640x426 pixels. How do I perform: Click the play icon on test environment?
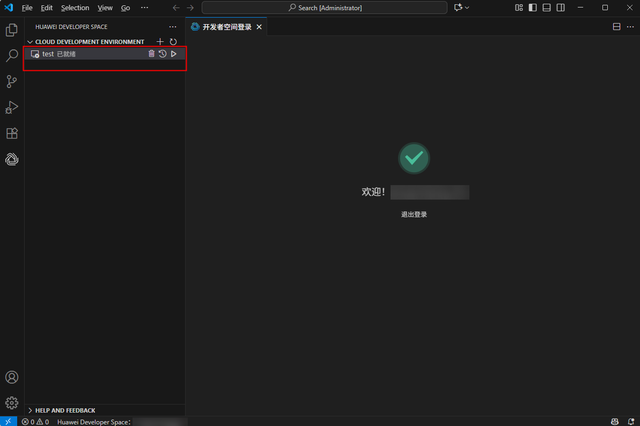[174, 54]
